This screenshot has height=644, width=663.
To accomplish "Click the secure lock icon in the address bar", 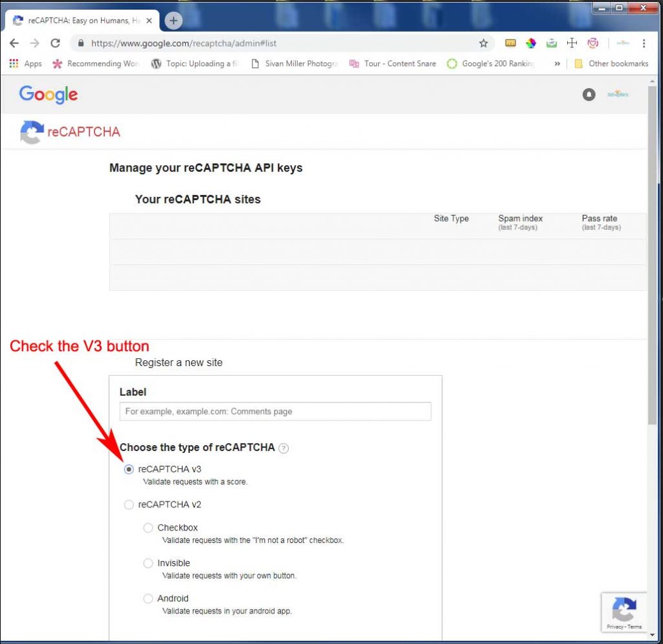I will pyautogui.click(x=81, y=43).
